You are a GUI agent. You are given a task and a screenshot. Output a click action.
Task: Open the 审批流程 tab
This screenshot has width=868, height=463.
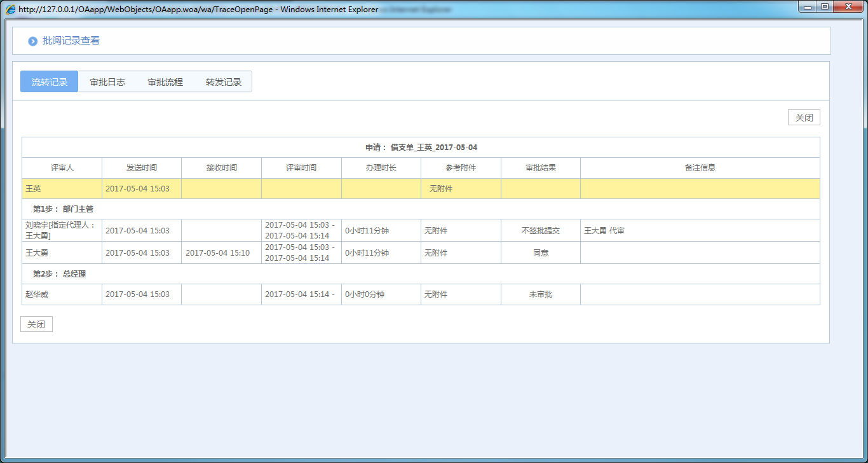(165, 82)
